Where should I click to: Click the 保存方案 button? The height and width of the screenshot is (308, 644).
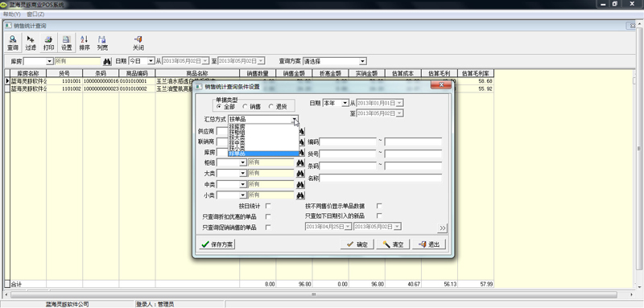tap(217, 244)
